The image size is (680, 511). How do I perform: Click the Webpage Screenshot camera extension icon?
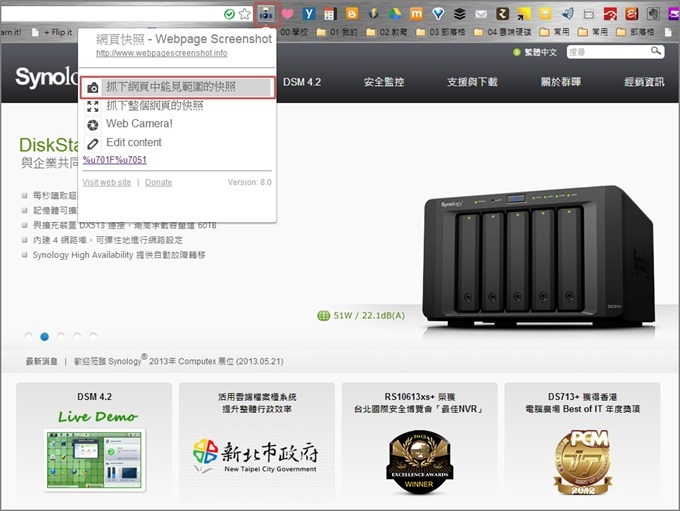(266, 14)
